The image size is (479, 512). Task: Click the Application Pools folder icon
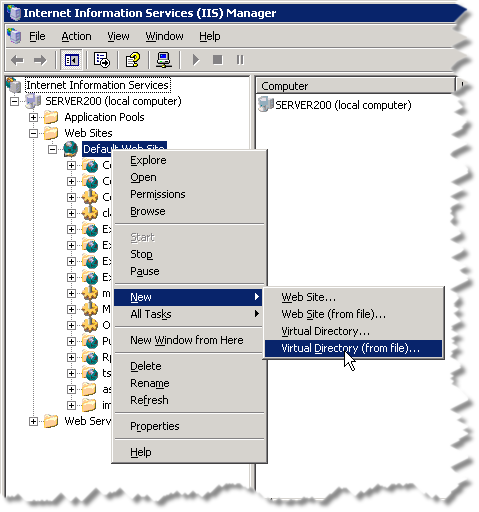click(x=51, y=117)
